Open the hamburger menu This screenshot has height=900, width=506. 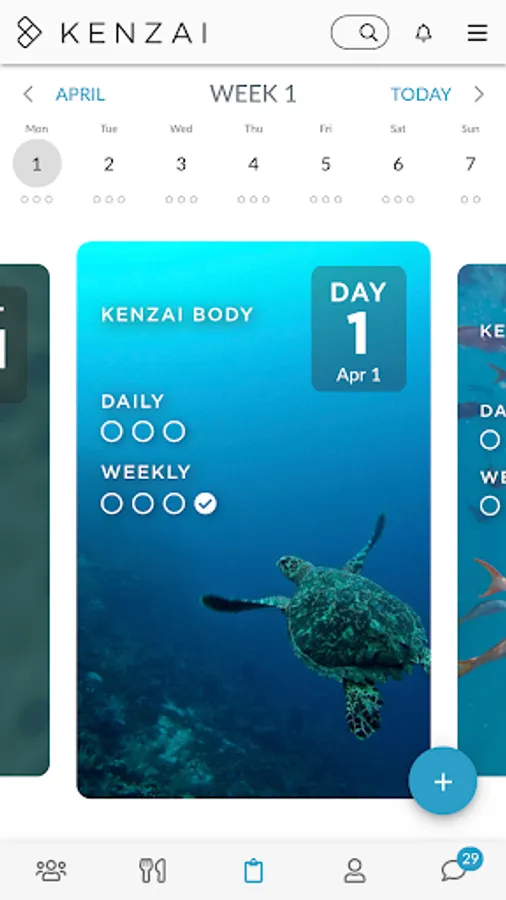coord(477,33)
